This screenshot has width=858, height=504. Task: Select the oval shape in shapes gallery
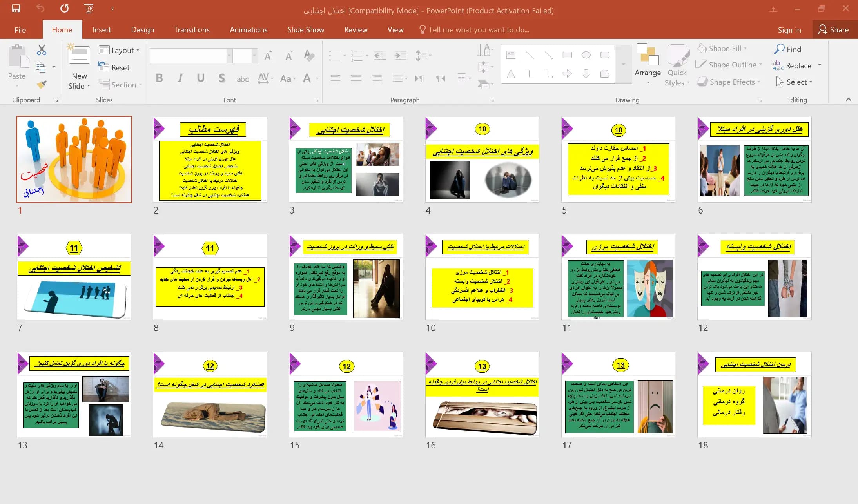(586, 55)
